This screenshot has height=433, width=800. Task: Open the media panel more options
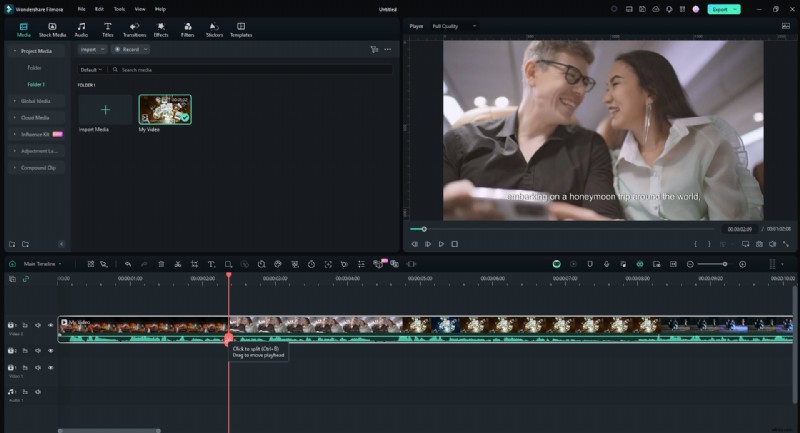(x=388, y=49)
